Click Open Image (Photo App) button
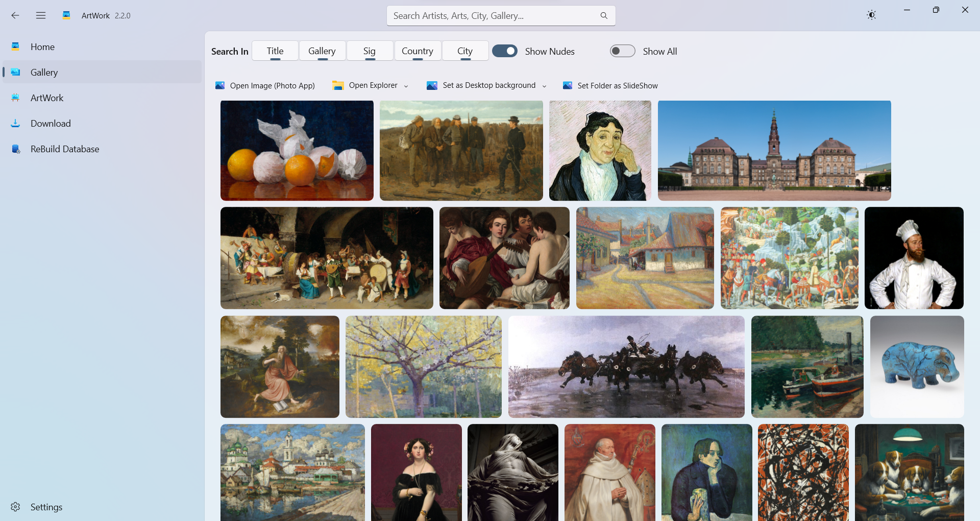 (265, 85)
